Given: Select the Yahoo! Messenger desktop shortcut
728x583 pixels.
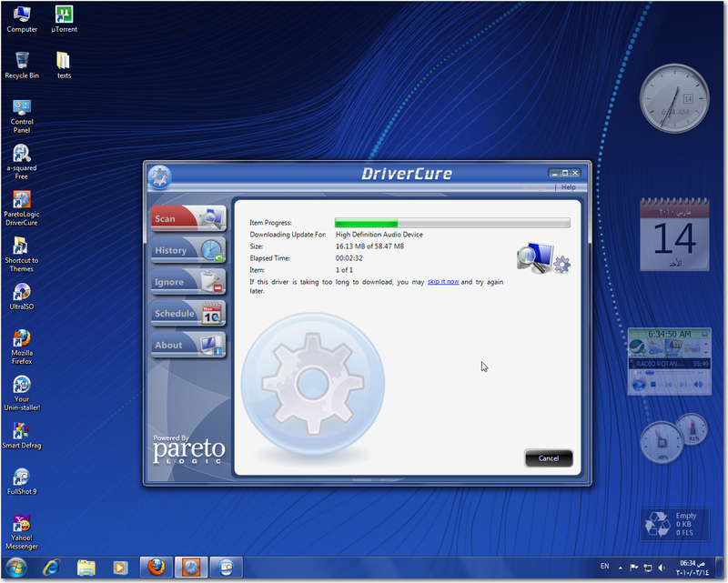Looking at the screenshot, I should click(x=21, y=532).
